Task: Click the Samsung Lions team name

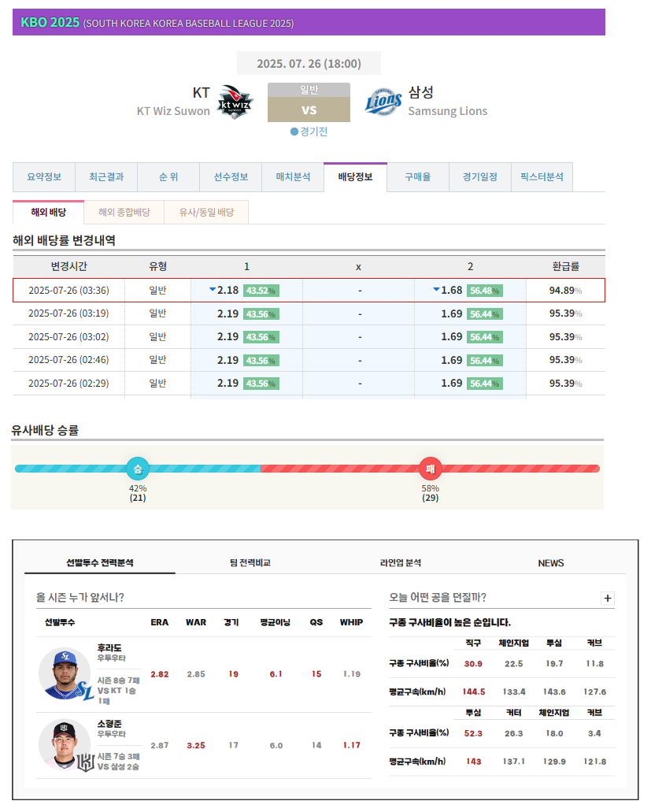Action: pyautogui.click(x=448, y=111)
